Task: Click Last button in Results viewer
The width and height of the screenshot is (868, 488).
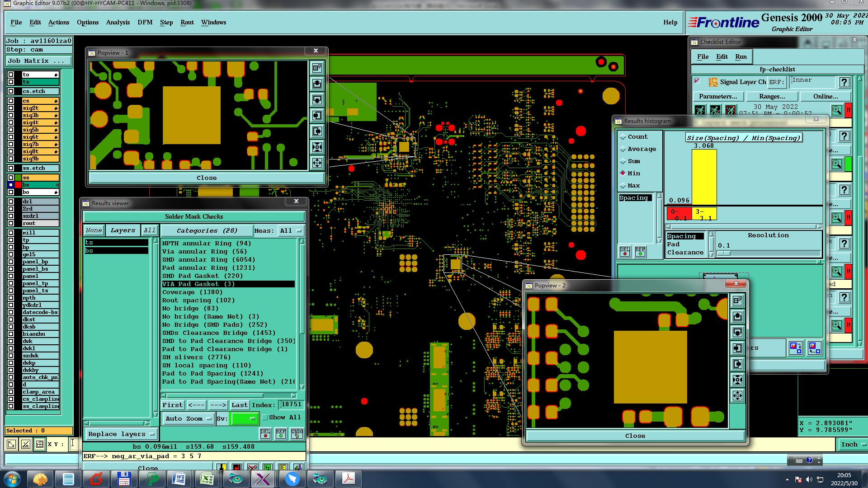Action: pos(239,405)
